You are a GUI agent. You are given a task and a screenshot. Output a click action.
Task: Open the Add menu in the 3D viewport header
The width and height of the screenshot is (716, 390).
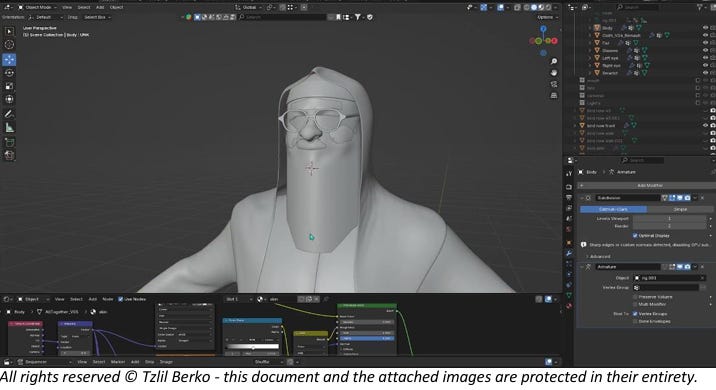[100, 7]
